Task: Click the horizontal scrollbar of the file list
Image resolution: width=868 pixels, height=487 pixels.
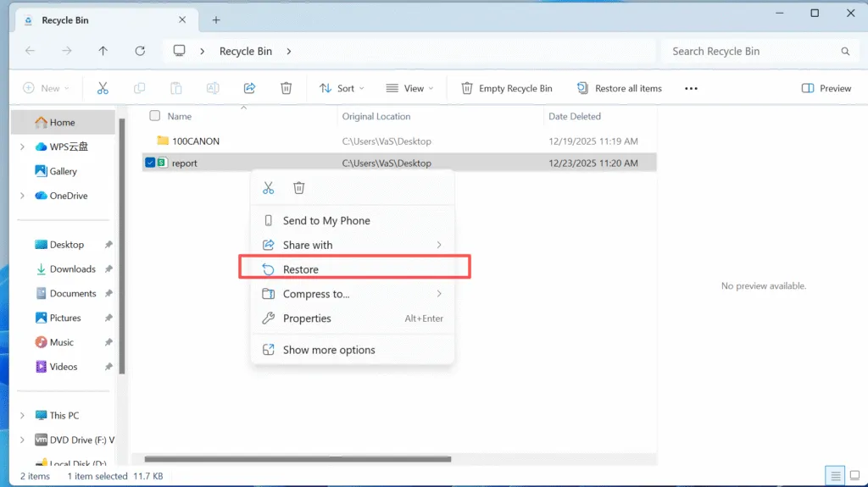Action: (x=298, y=459)
